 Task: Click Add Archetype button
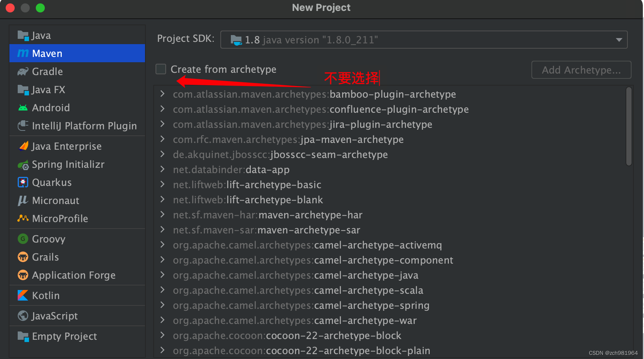coord(581,70)
